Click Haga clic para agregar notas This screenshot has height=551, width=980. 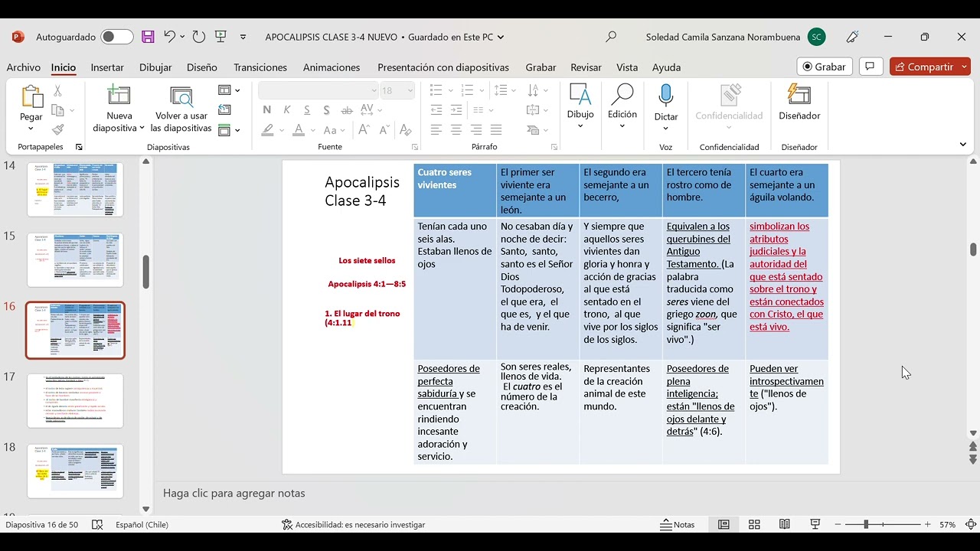tap(234, 493)
